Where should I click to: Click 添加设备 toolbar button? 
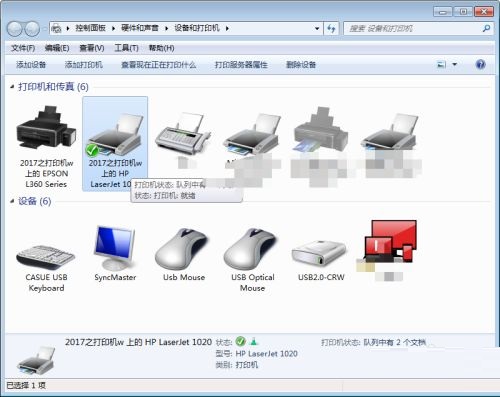pos(31,64)
